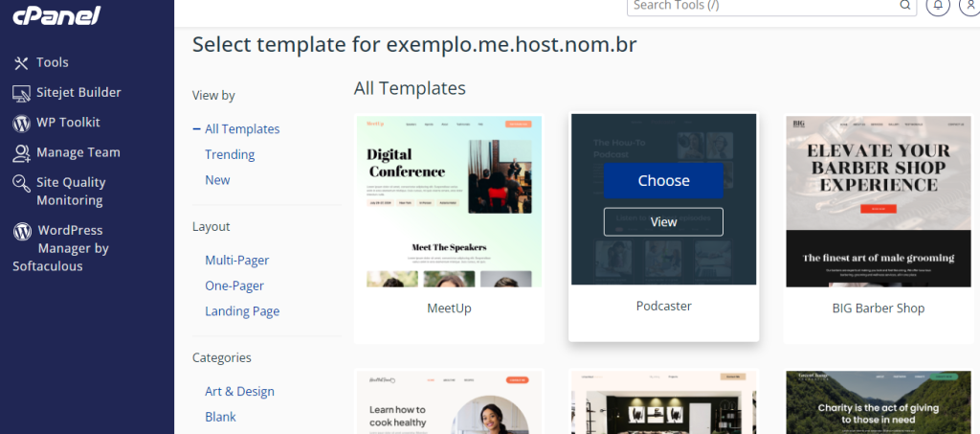Select the Landing Page layout filter
The width and height of the screenshot is (980, 434).
point(242,311)
